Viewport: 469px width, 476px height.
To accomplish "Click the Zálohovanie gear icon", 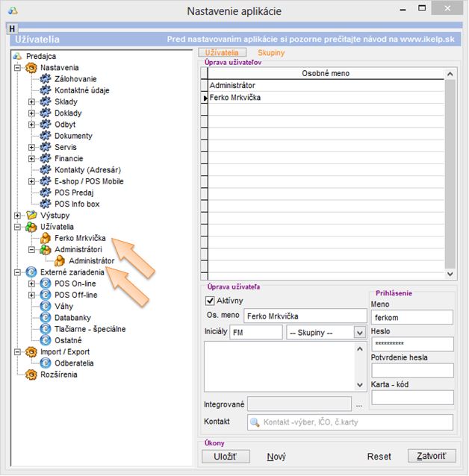I will click(x=46, y=79).
